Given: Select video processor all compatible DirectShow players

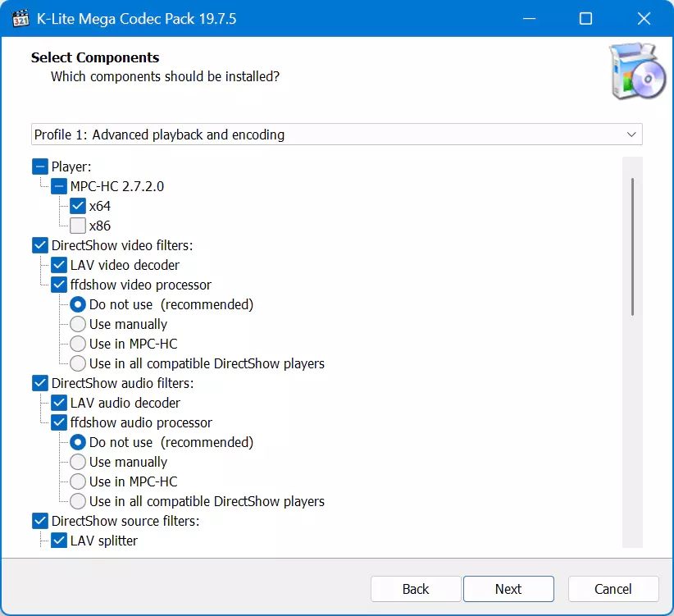Looking at the screenshot, I should pyautogui.click(x=78, y=363).
